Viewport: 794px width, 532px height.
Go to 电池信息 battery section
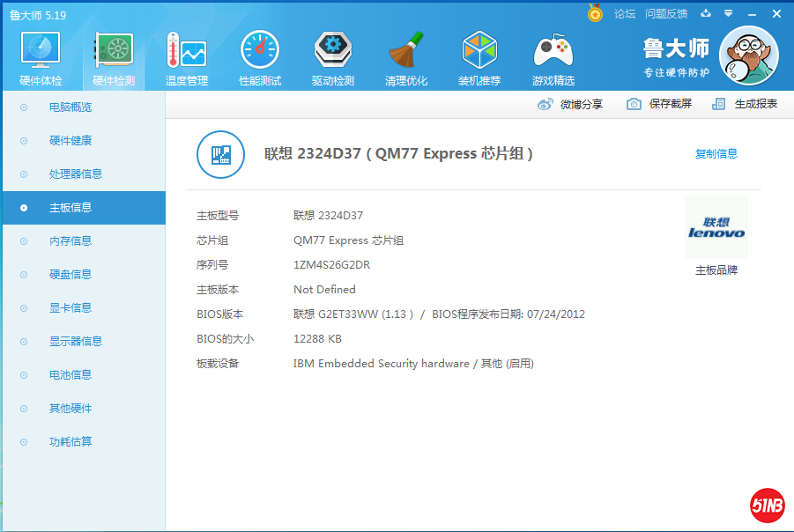click(70, 375)
